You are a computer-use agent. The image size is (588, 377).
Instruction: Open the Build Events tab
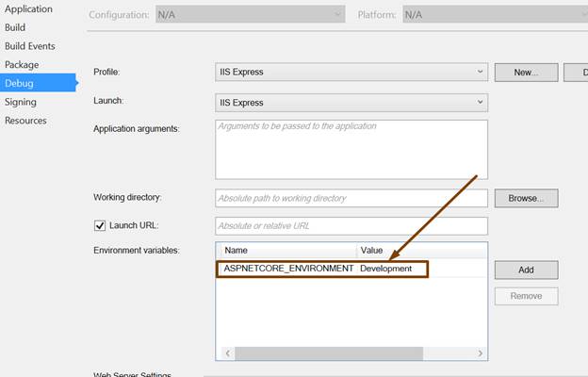30,46
